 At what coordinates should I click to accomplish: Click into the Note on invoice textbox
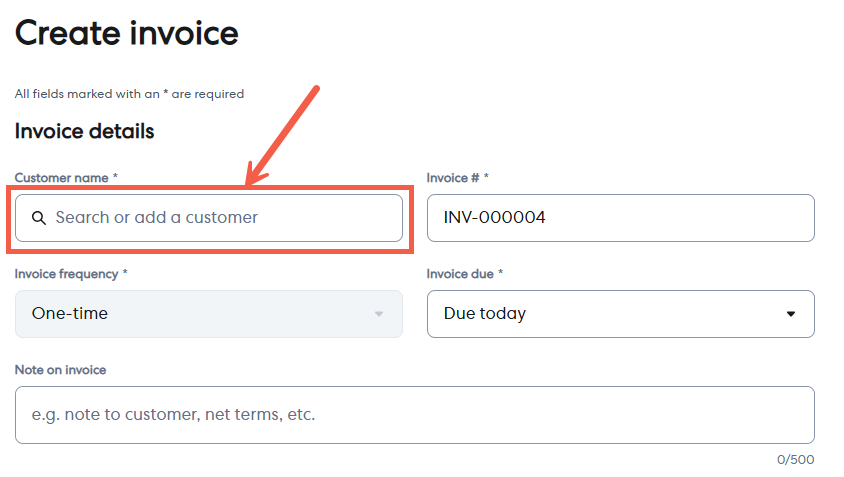tap(414, 414)
